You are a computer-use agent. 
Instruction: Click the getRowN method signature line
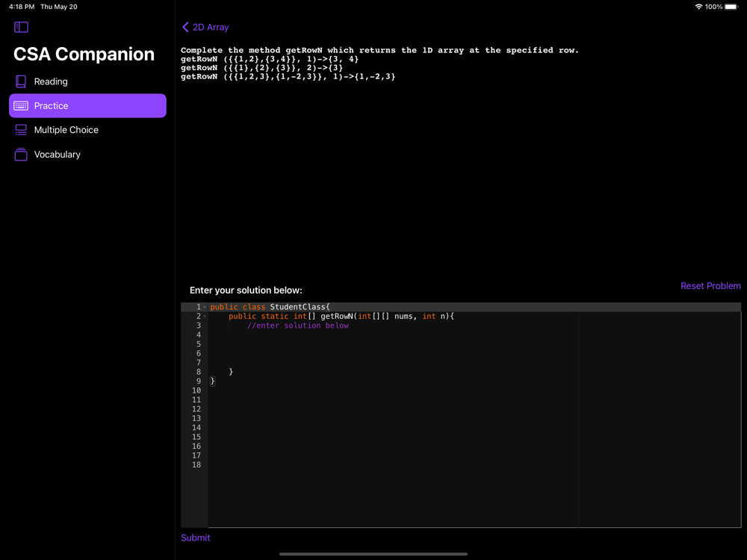[x=341, y=316]
